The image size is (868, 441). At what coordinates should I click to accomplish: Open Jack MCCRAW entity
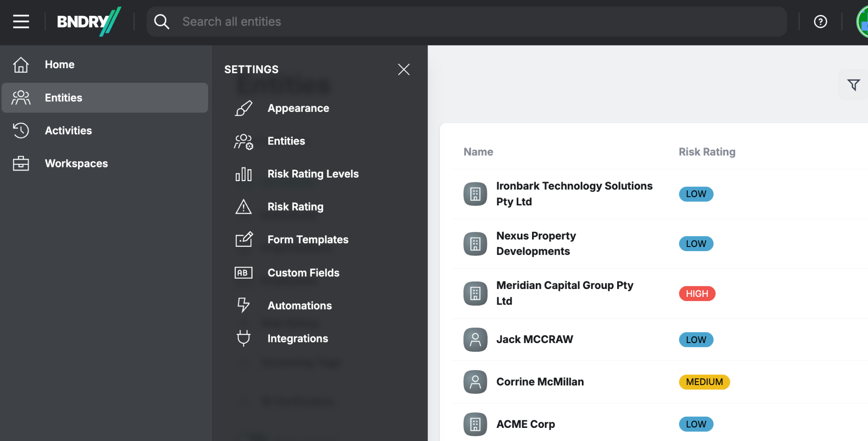(x=535, y=339)
